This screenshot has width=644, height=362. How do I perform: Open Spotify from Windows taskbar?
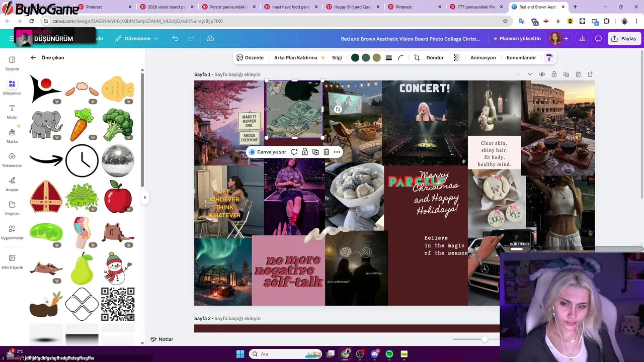(x=389, y=354)
